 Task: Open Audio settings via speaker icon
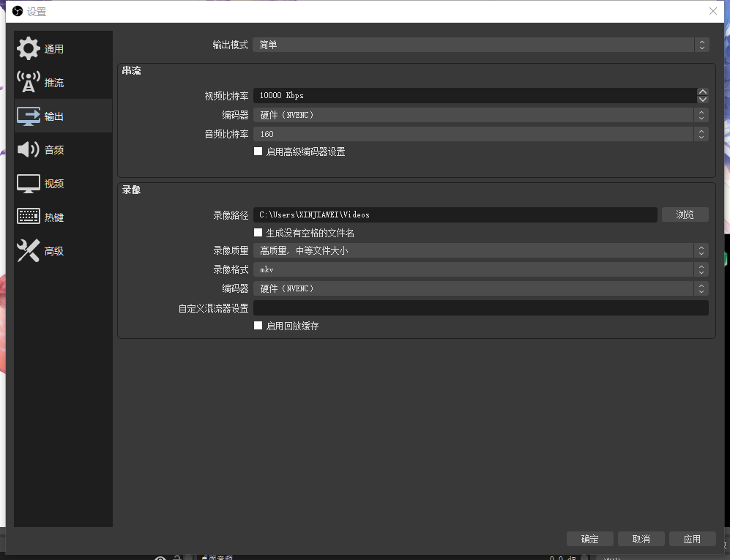[x=29, y=150]
